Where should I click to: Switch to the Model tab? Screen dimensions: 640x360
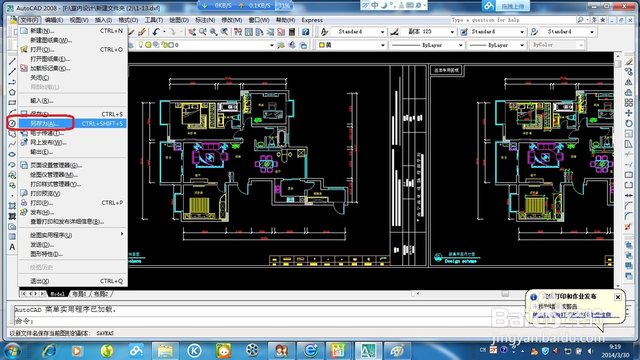point(57,294)
